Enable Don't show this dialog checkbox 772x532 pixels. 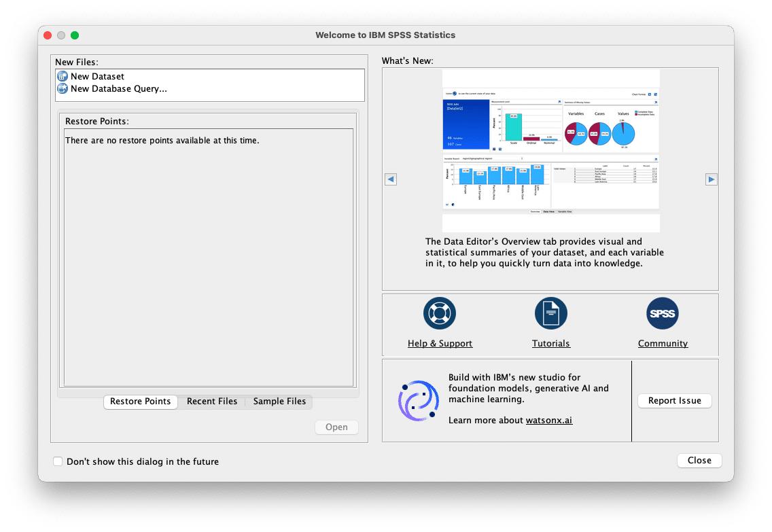(x=58, y=461)
